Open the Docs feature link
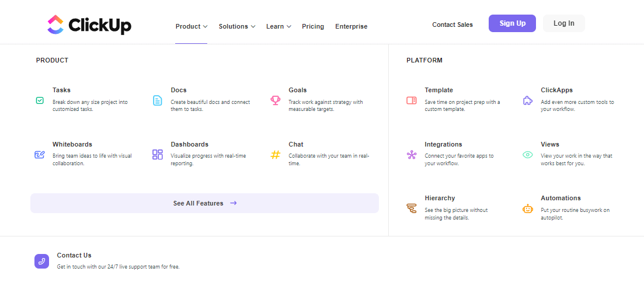This screenshot has width=644, height=282. click(x=179, y=90)
